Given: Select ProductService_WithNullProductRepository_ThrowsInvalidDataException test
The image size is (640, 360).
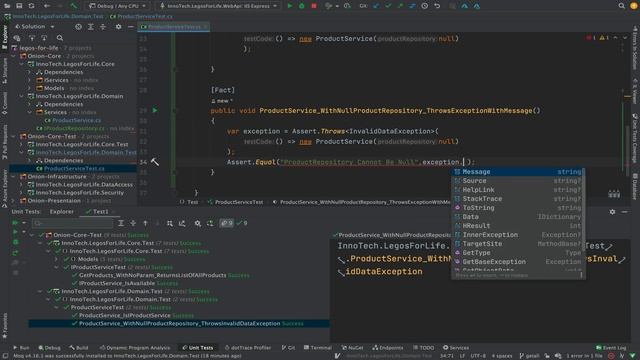Looking at the screenshot, I should [x=180, y=324].
